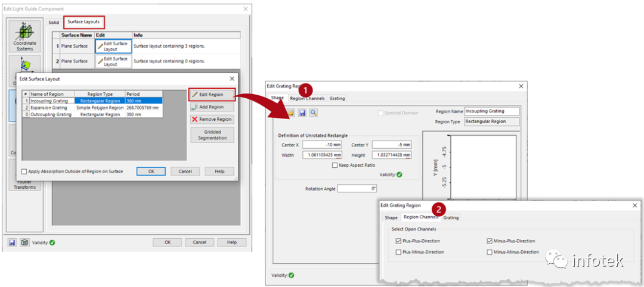Open Gridded Segmentation

212,135
